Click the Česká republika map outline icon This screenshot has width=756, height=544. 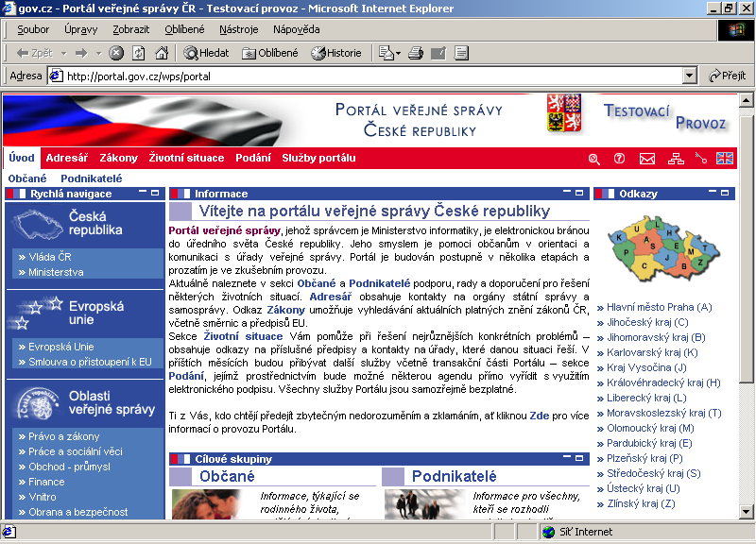pyautogui.click(x=38, y=224)
